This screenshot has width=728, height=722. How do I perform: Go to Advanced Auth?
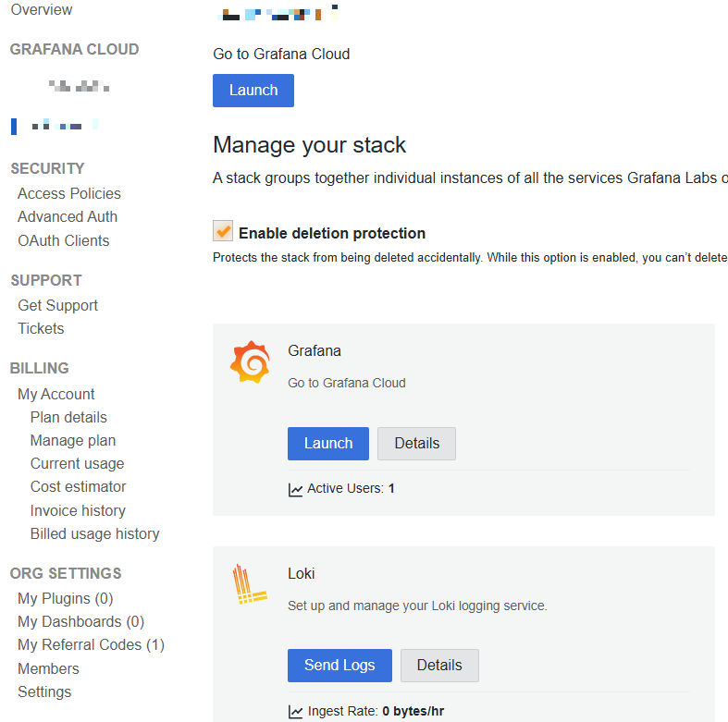click(68, 216)
